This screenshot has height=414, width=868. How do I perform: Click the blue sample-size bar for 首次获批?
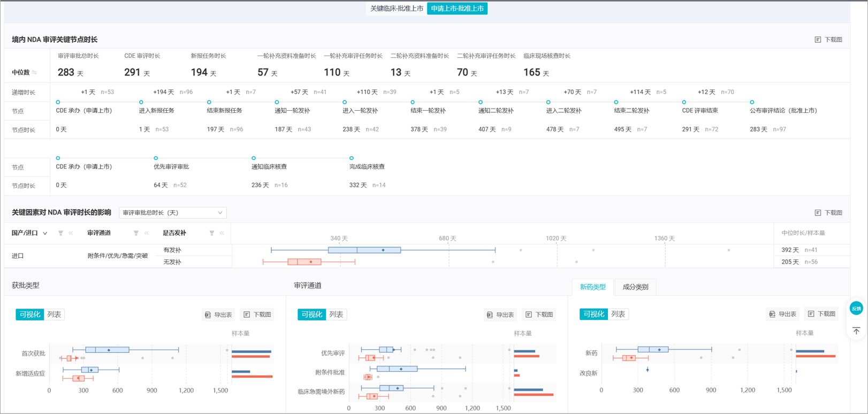click(x=252, y=351)
